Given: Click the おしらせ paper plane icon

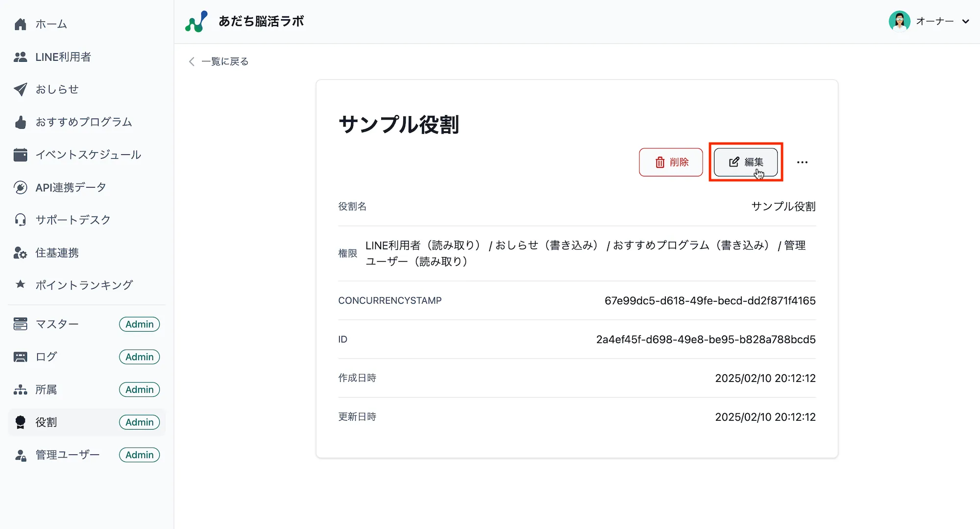Looking at the screenshot, I should coord(20,89).
